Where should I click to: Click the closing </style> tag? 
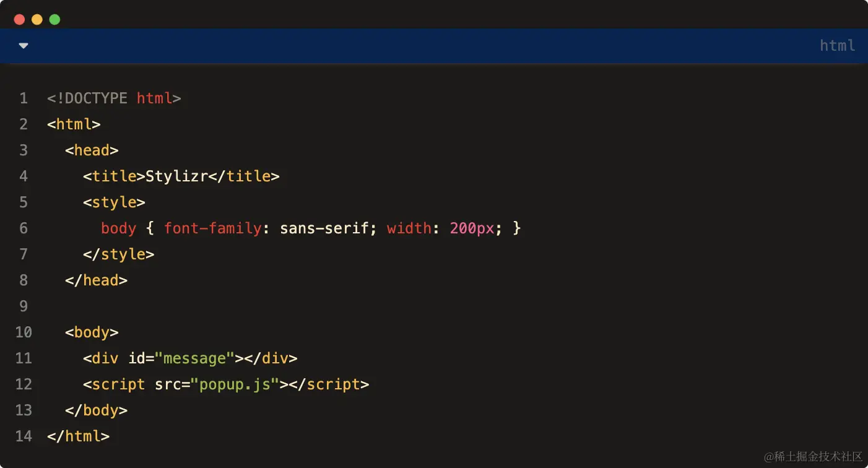pyautogui.click(x=118, y=254)
